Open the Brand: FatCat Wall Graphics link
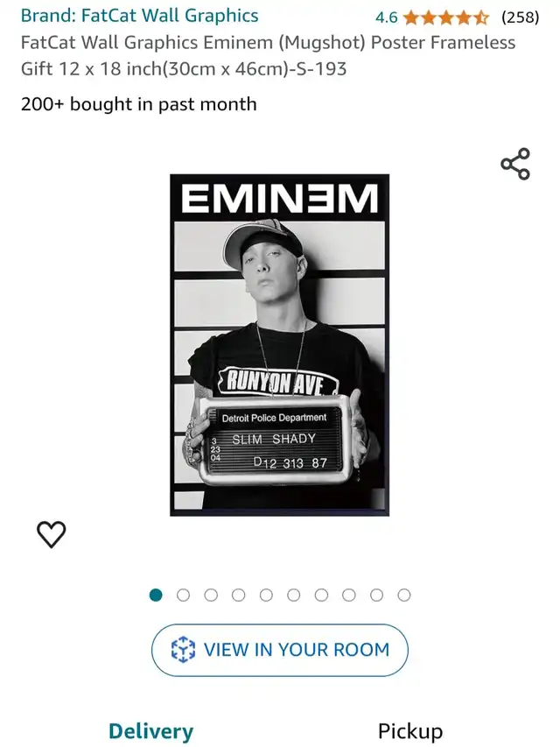Viewport: 560px width, 747px height. click(x=139, y=16)
